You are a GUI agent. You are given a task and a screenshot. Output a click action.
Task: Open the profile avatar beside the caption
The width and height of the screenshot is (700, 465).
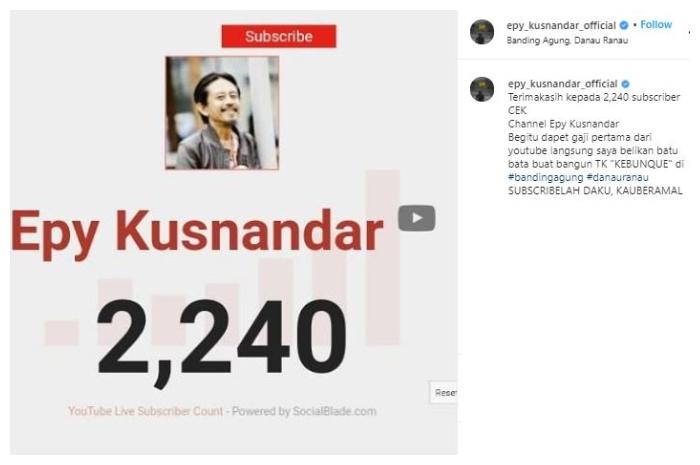(482, 89)
